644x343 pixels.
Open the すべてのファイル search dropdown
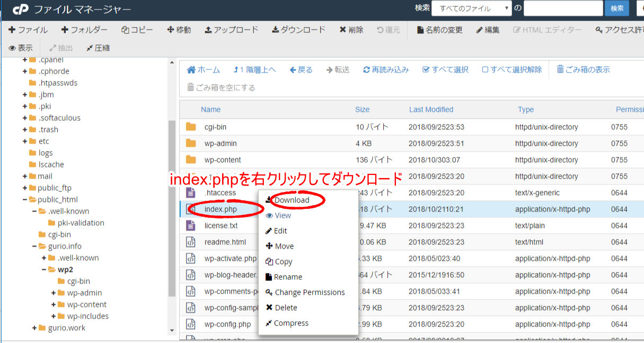(x=471, y=8)
